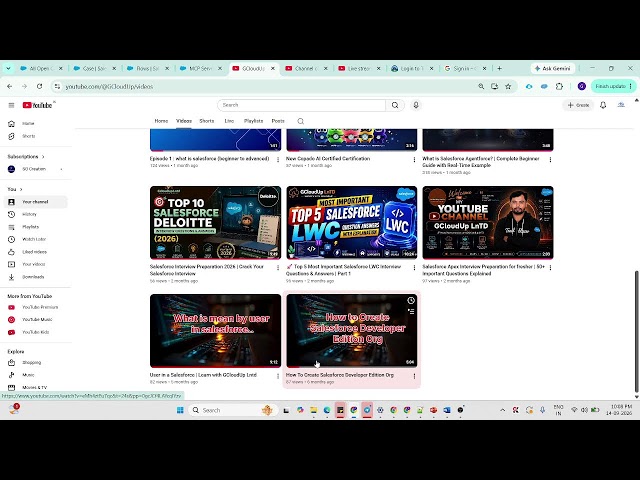Click the Ask Gemini button
This screenshot has width=640, height=480.
[x=553, y=69]
